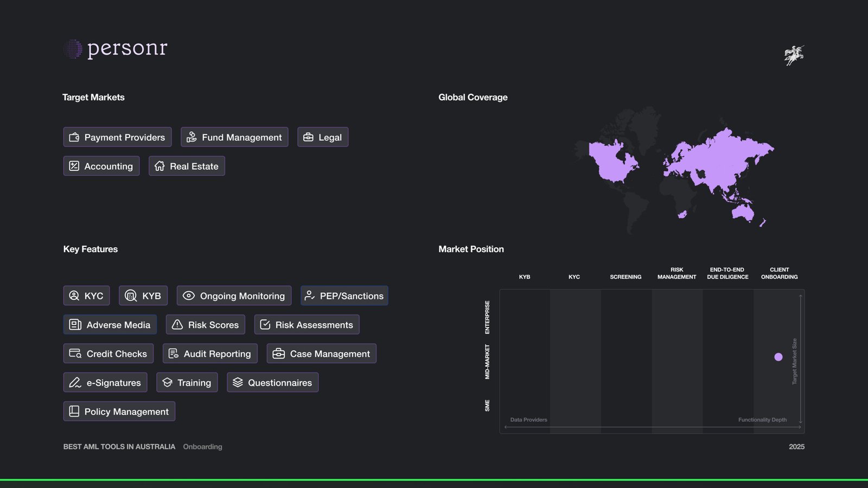Click the personr logo
This screenshot has height=488, width=868.
pyautogui.click(x=115, y=49)
